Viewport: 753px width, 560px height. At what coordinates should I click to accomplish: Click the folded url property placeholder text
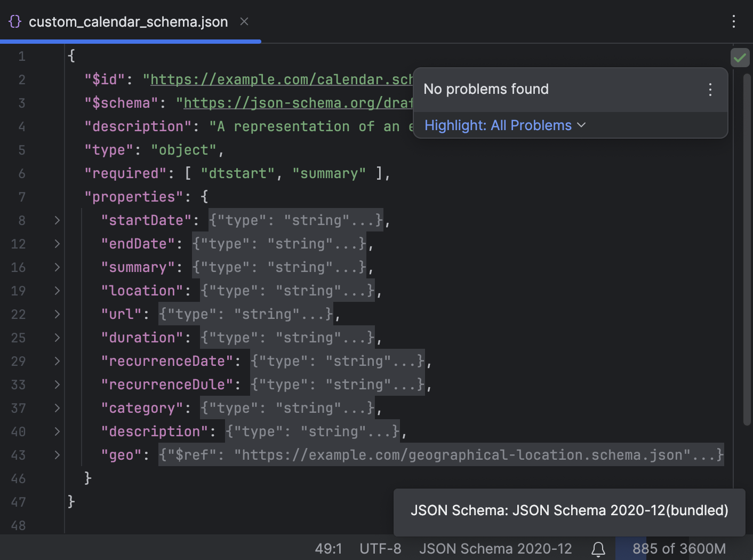click(245, 314)
